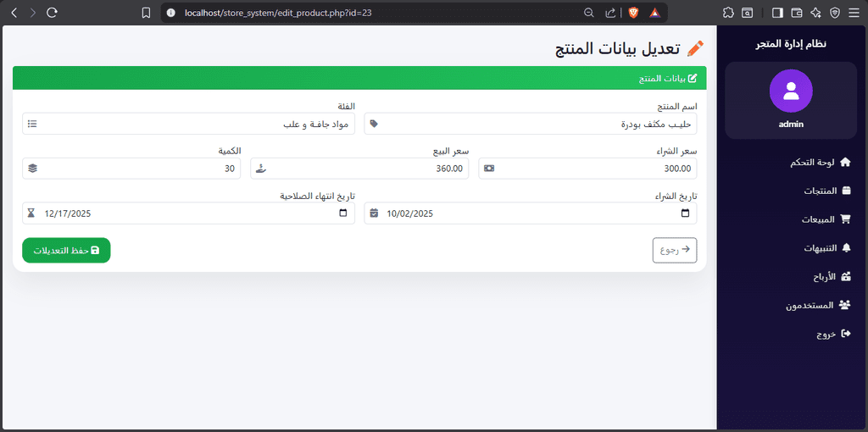Open Brave Shields lion icon
868x432 pixels.
click(633, 13)
